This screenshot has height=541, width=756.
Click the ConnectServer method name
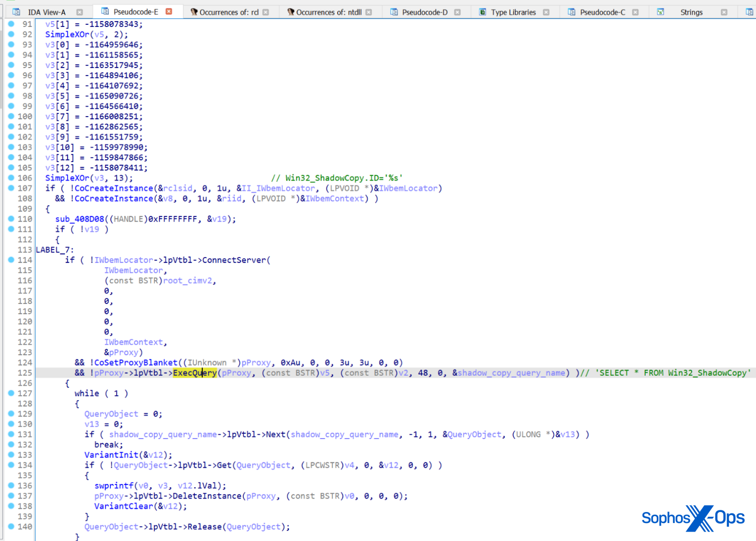234,260
